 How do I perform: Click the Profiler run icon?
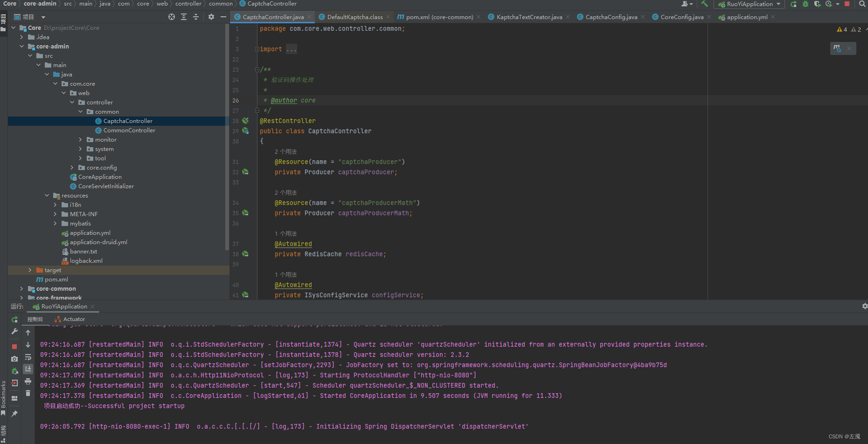828,4
